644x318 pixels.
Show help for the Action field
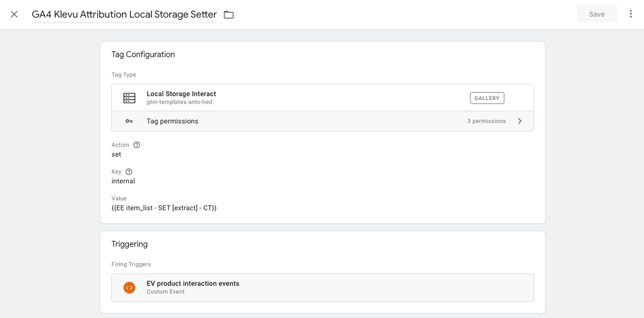(137, 145)
